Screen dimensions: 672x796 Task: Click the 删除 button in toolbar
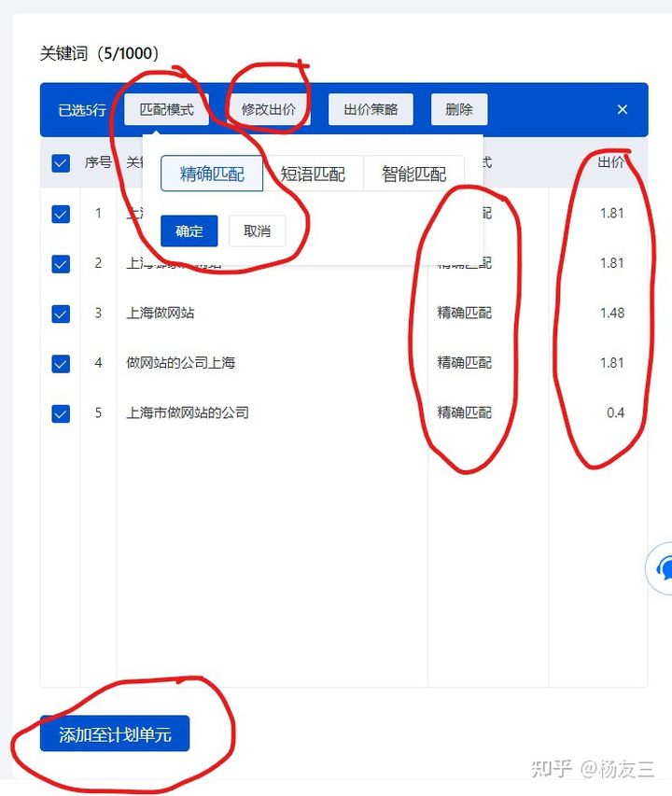click(x=459, y=109)
